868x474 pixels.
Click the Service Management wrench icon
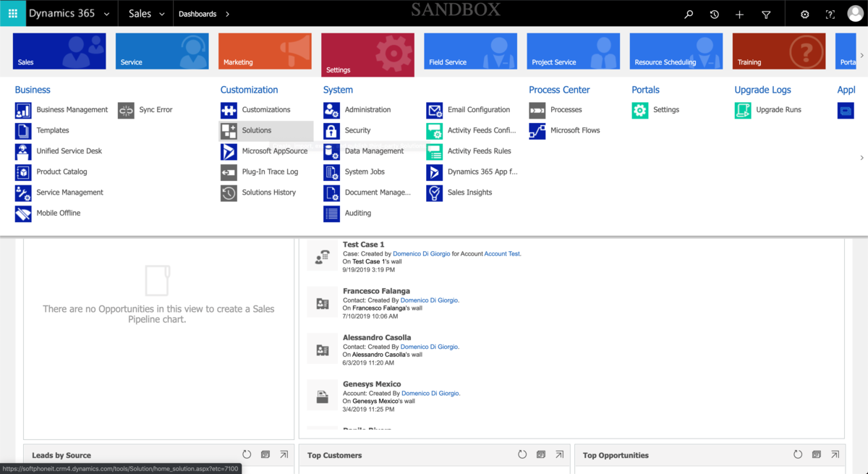24,192
